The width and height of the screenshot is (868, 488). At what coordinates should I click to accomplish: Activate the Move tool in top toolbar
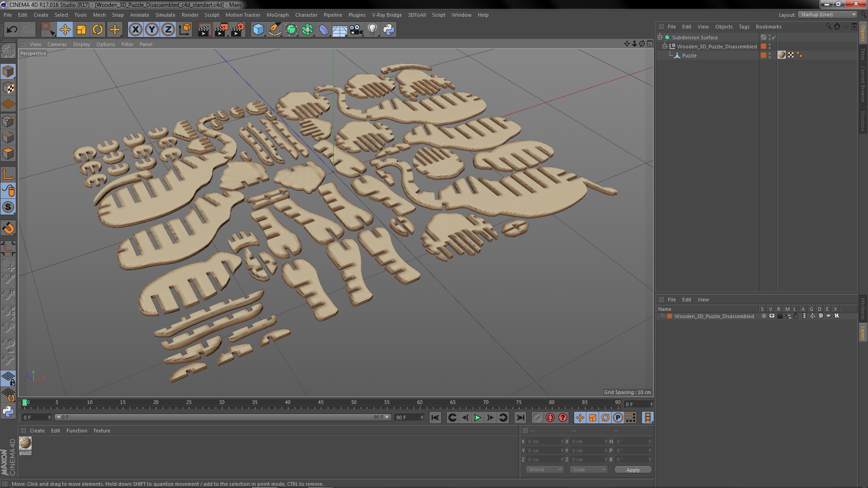coord(65,30)
